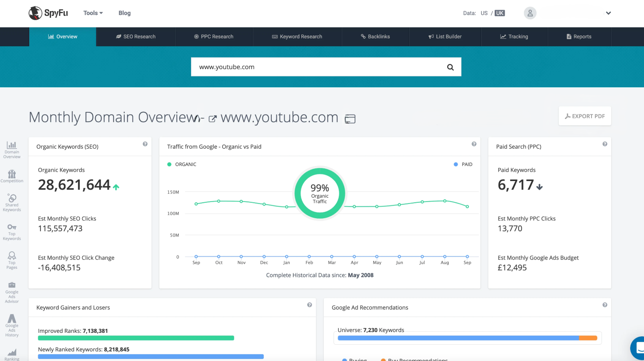This screenshot has width=644, height=361.
Task: Click the 'Newly Ranked Keywords: 8,218,845' label
Action: click(84, 349)
